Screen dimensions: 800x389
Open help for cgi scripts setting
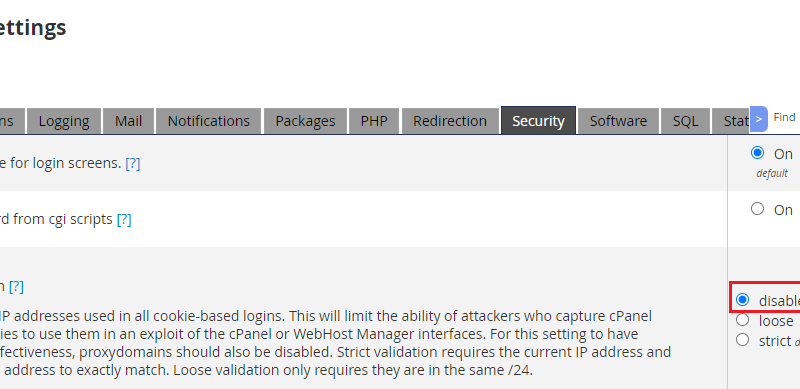point(124,220)
